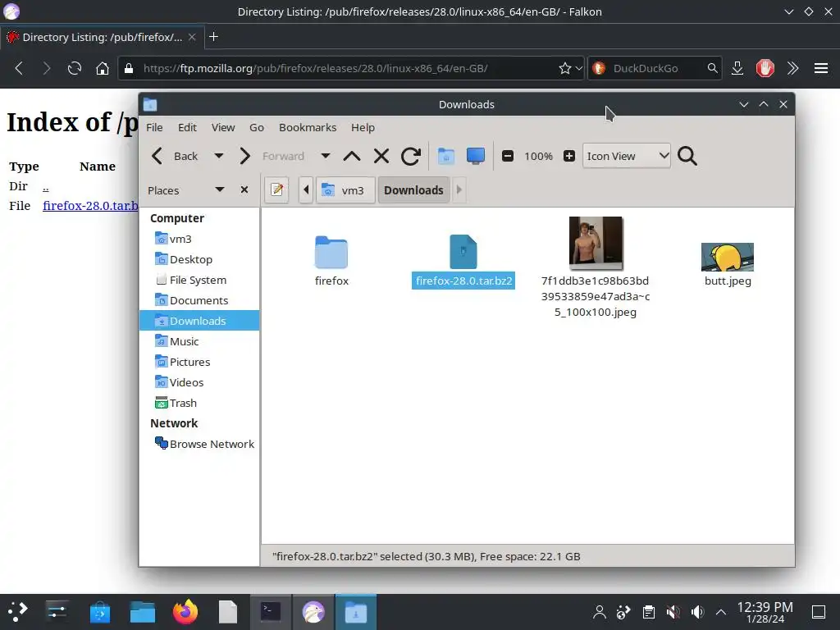The image size is (840, 630).
Task: Select the firefox folder icon
Action: tap(331, 253)
